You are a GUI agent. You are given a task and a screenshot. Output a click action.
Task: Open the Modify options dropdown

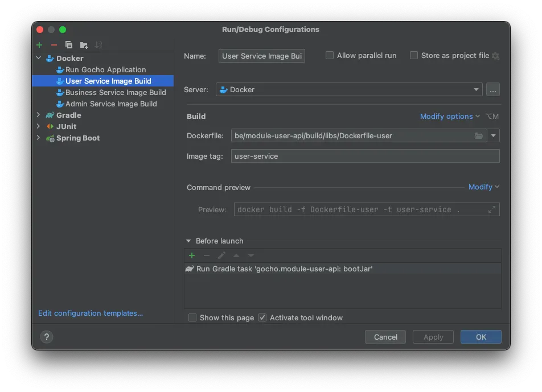coord(450,116)
